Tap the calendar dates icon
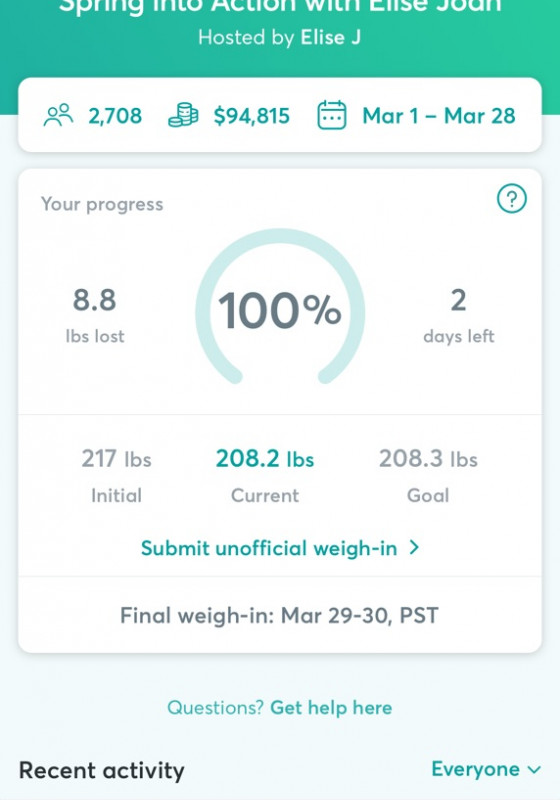This screenshot has width=560, height=800. click(332, 115)
